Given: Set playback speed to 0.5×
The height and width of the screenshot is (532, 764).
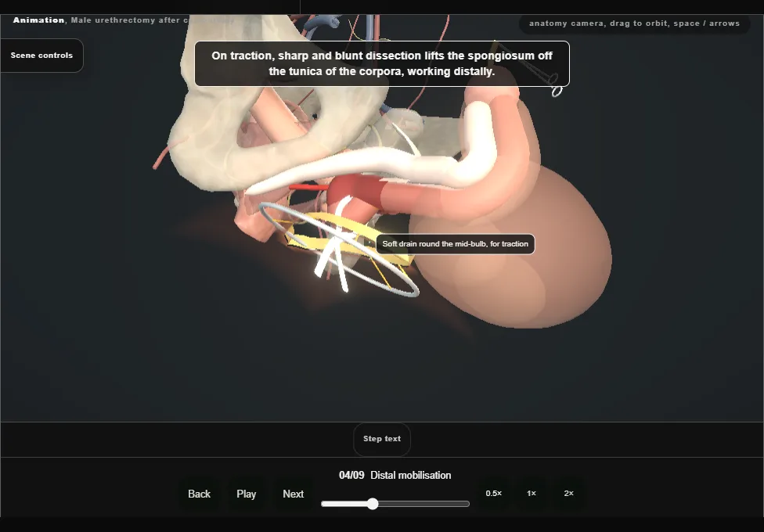Looking at the screenshot, I should point(494,494).
